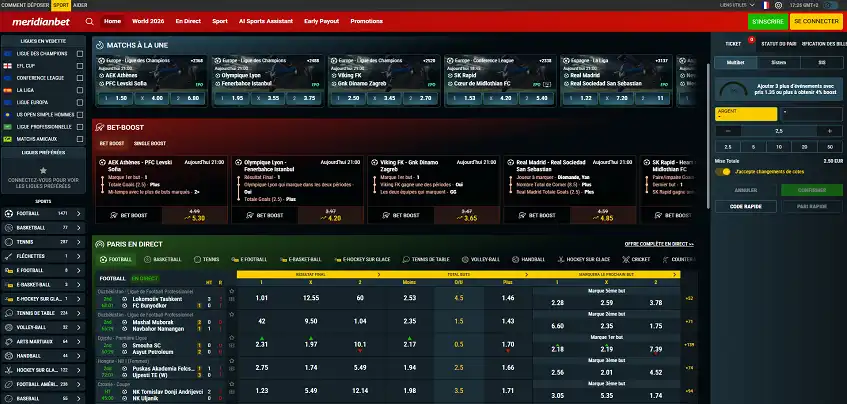Open stats icon for Lokomotiv Tashkent row
Viewport: 847px width, 404px height.
coord(232,299)
